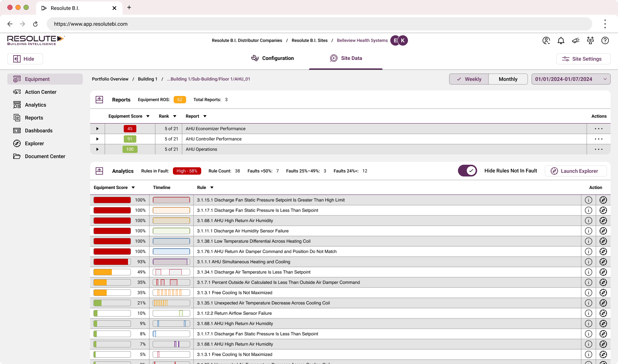Open a new browser tab
The height and width of the screenshot is (364, 618).
[x=129, y=7]
